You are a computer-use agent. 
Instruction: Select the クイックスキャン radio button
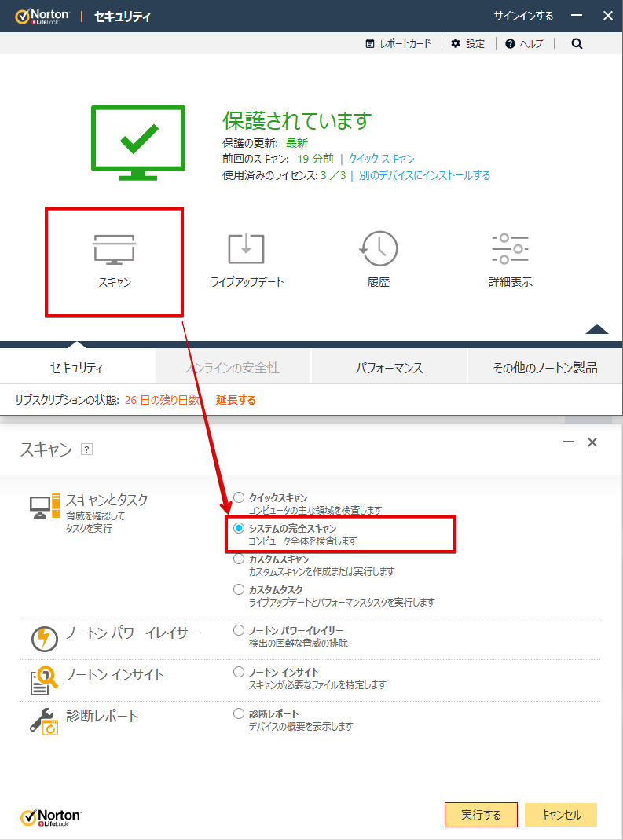click(x=239, y=497)
